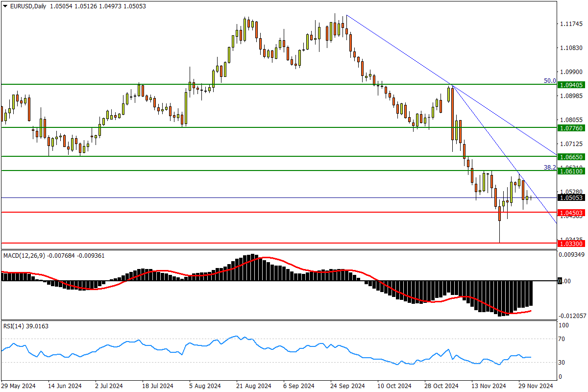Select the red 1.03300 support price label
The height and width of the screenshot is (392, 588).
570,243
